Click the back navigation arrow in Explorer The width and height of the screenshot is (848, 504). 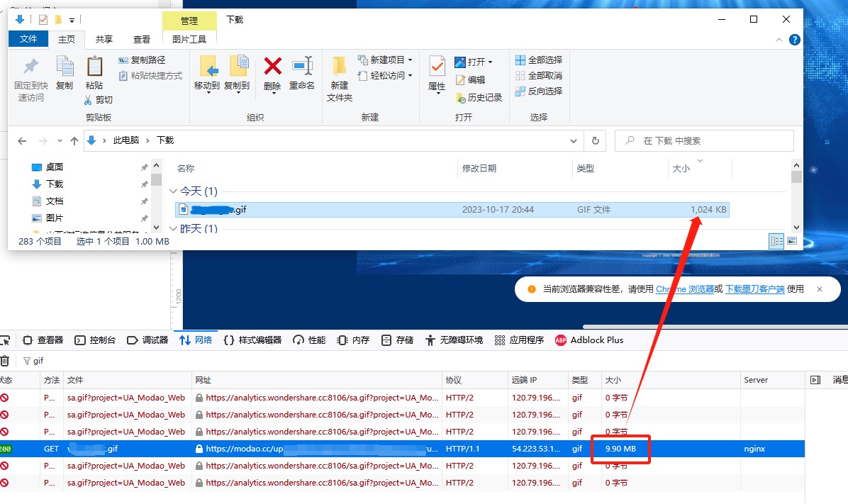(22, 140)
